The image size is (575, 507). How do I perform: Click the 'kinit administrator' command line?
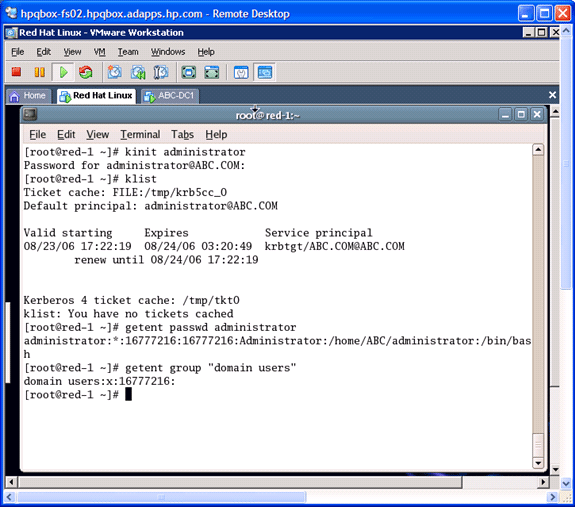pos(134,152)
